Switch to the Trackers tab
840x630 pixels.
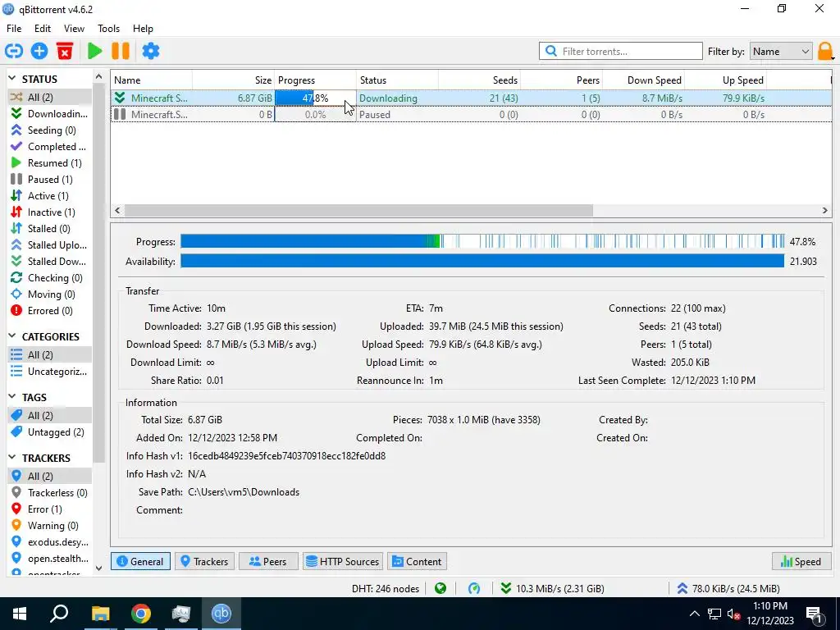[204, 561]
